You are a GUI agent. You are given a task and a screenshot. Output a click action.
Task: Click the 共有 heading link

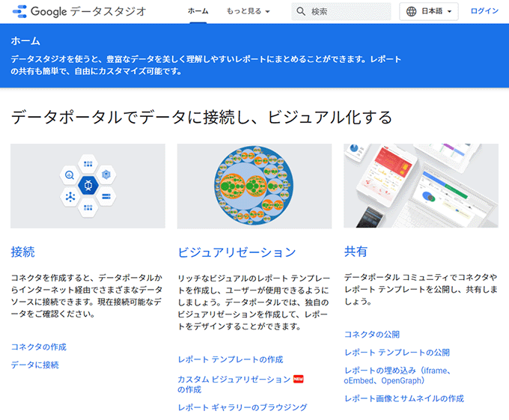[x=356, y=252]
